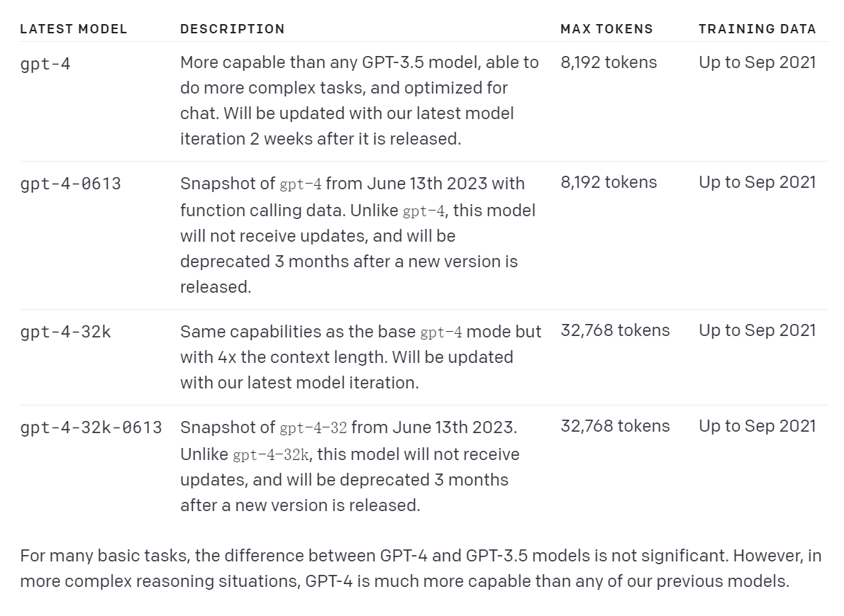The width and height of the screenshot is (844, 616).
Task: Click 32,768 tokens in the gpt-4-32k-0613 row
Action: click(x=615, y=426)
